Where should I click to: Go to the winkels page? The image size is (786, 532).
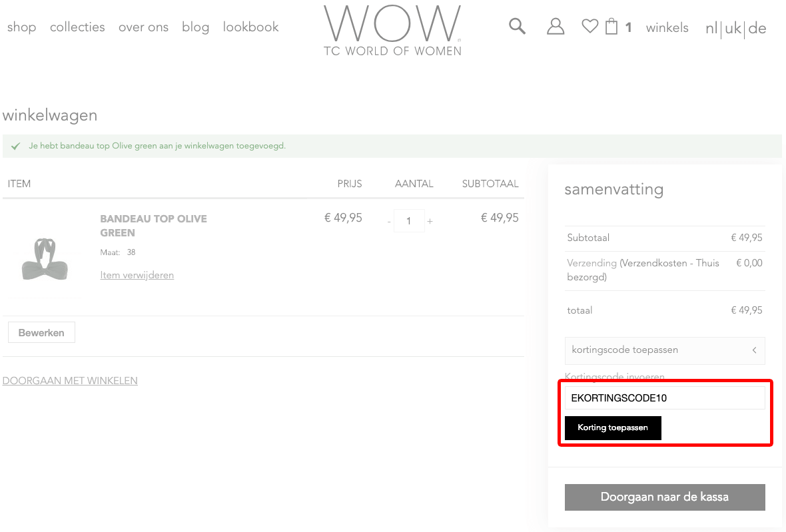click(667, 27)
